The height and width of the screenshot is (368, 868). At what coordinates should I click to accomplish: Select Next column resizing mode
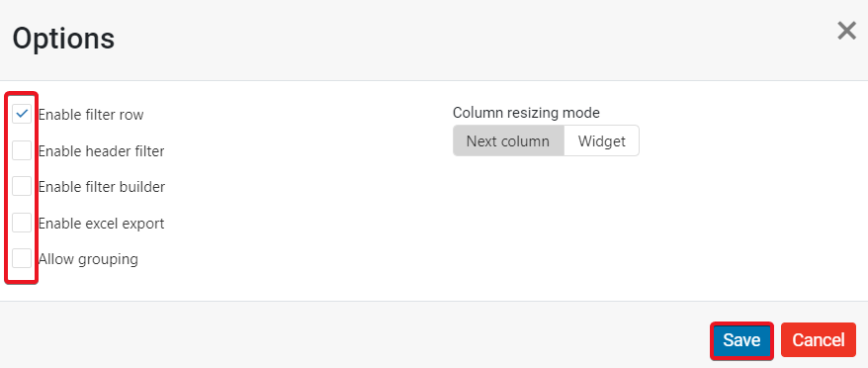click(x=508, y=140)
